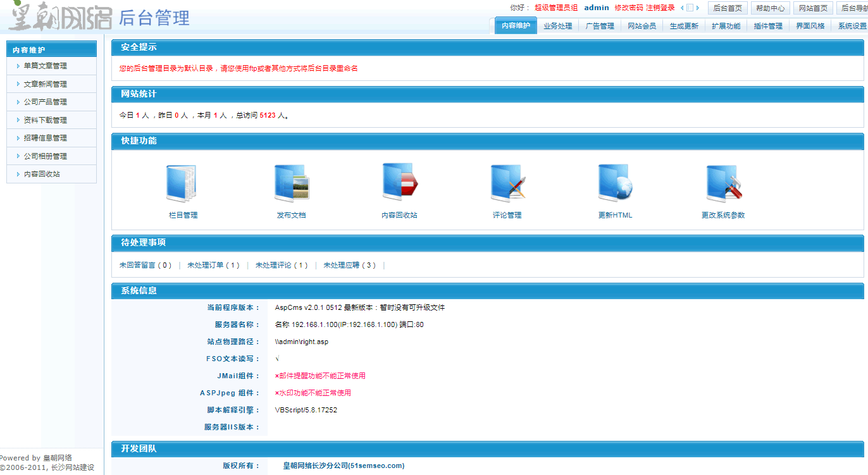The height and width of the screenshot is (475, 868).
Task: Open 公司产品管理 sidebar item
Action: (x=45, y=102)
